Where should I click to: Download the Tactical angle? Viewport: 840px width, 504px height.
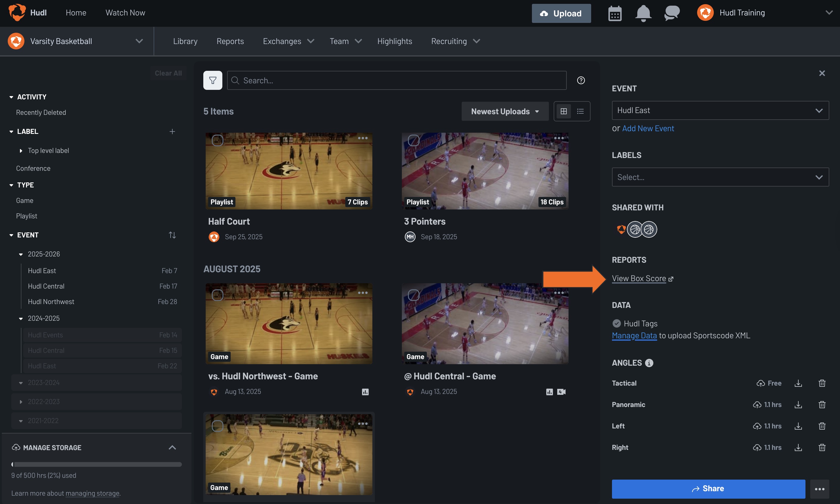tap(798, 384)
